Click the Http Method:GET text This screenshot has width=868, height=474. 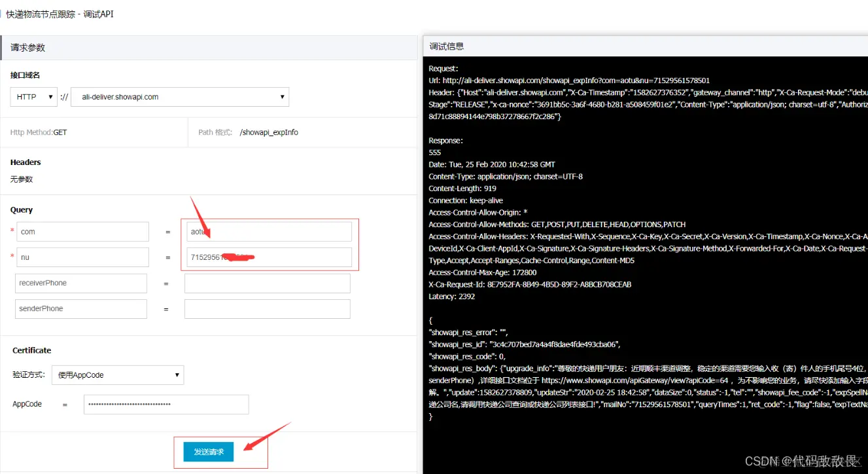click(x=39, y=132)
